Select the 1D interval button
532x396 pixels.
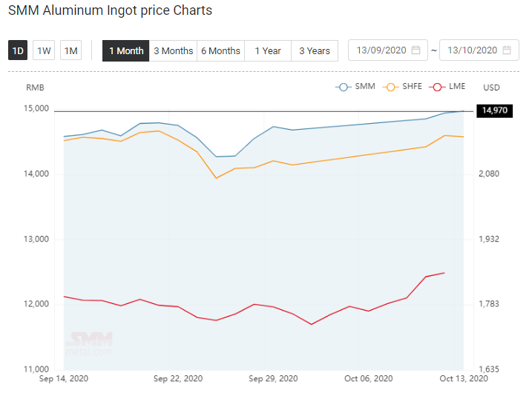coord(18,50)
